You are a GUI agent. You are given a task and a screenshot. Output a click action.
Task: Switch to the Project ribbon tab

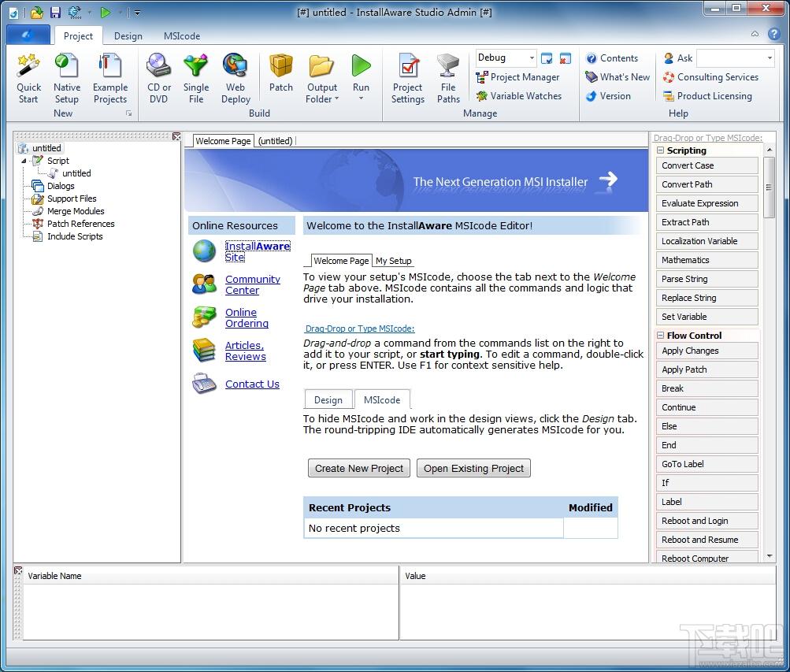(x=78, y=35)
